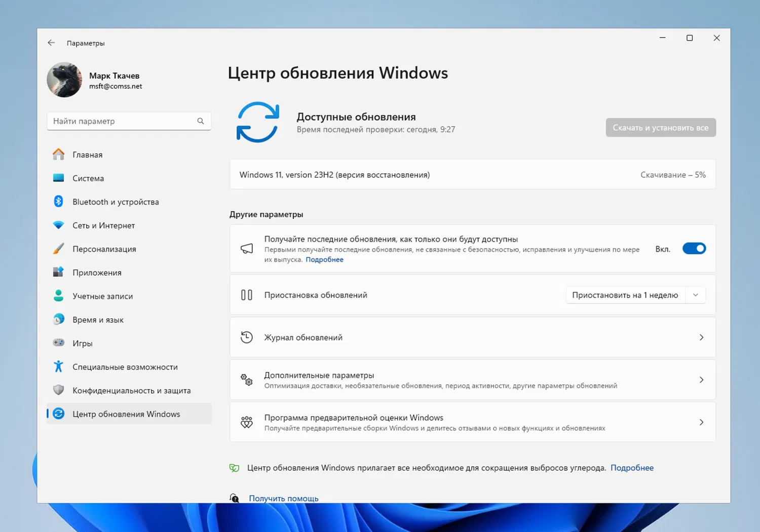Select Игры in the sidebar
760x532 pixels.
coord(129,343)
